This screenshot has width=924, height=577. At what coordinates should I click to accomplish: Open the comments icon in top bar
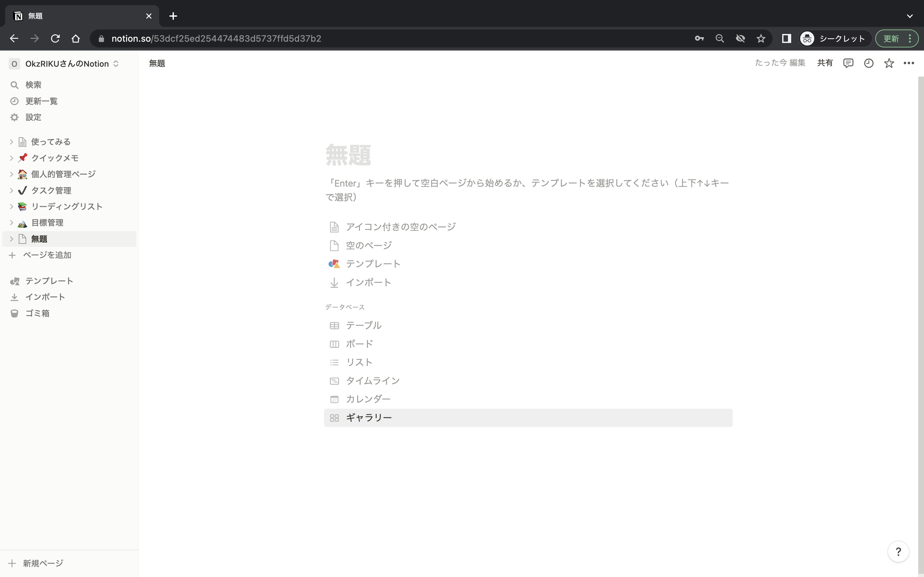pyautogui.click(x=848, y=63)
